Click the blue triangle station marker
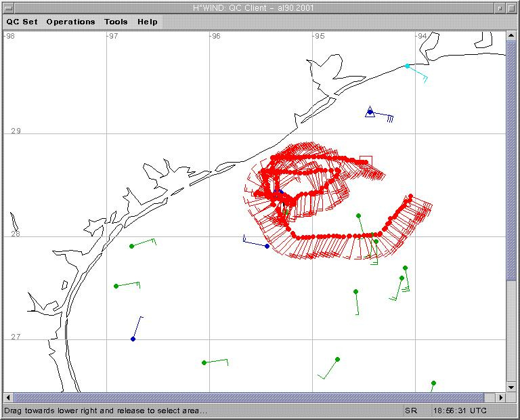This screenshot has height=420, width=520. point(370,112)
